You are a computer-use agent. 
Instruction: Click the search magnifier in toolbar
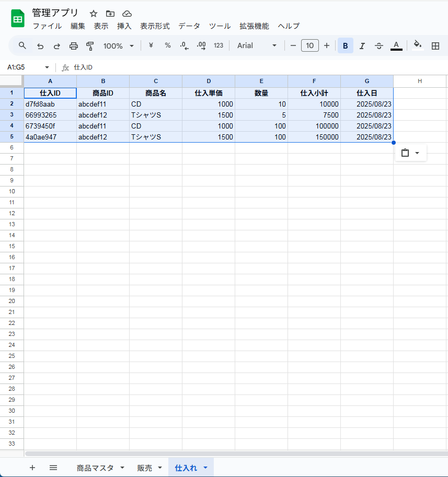coord(22,46)
